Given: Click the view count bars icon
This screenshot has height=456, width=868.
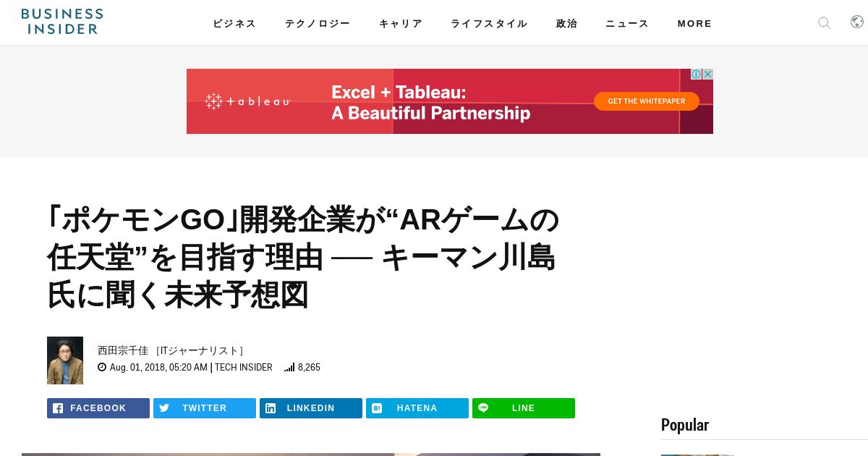Looking at the screenshot, I should pos(289,368).
